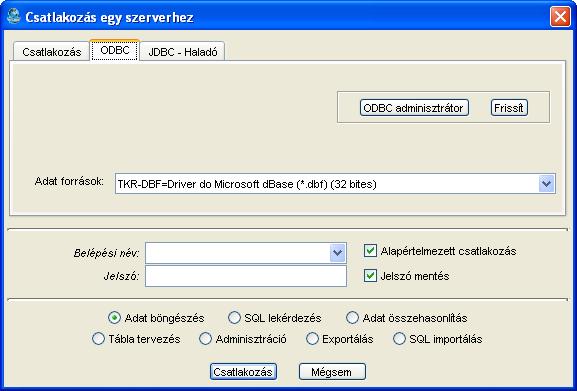Expand the Belépési név dropdown arrow
The height and width of the screenshot is (391, 577).
(337, 253)
